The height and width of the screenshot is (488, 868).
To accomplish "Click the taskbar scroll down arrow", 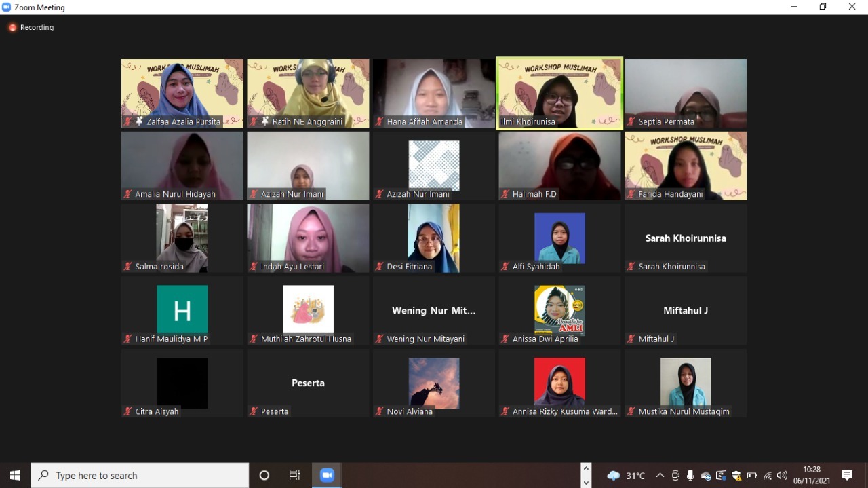I will click(x=586, y=482).
